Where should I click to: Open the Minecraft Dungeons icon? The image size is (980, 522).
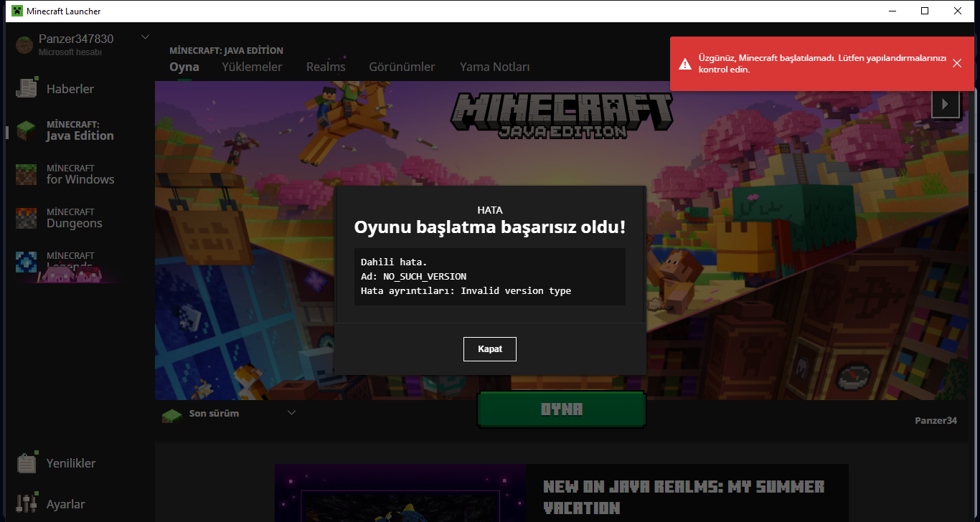point(27,218)
